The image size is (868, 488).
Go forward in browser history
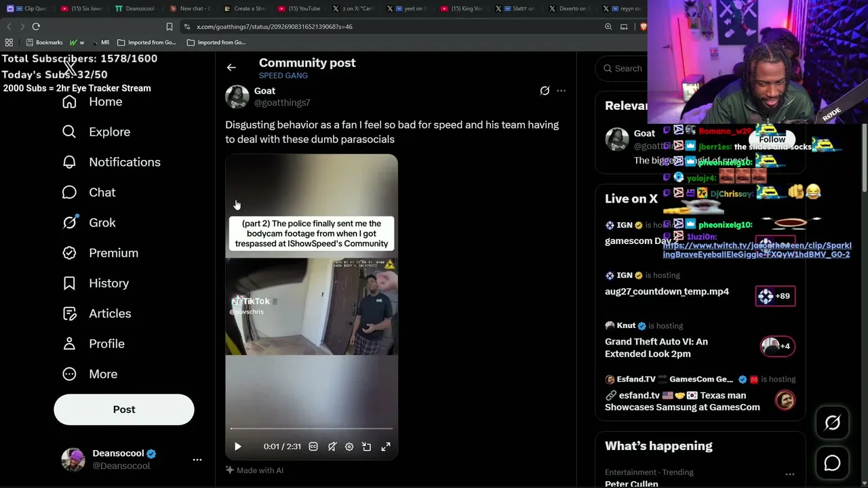tap(22, 26)
